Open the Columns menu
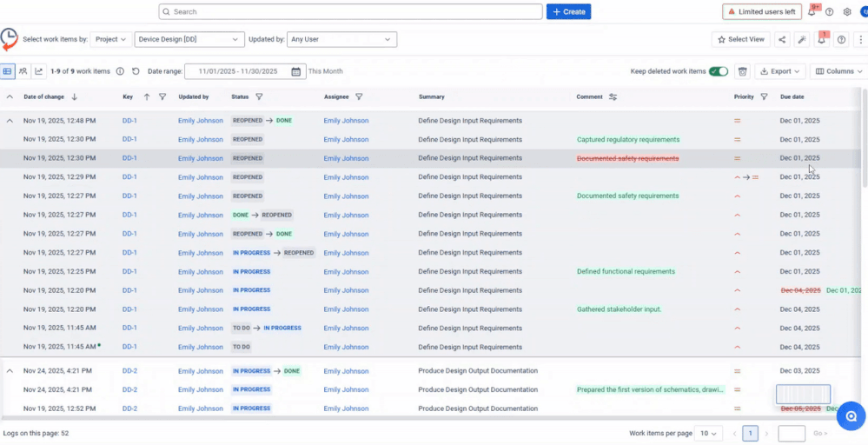 click(838, 71)
